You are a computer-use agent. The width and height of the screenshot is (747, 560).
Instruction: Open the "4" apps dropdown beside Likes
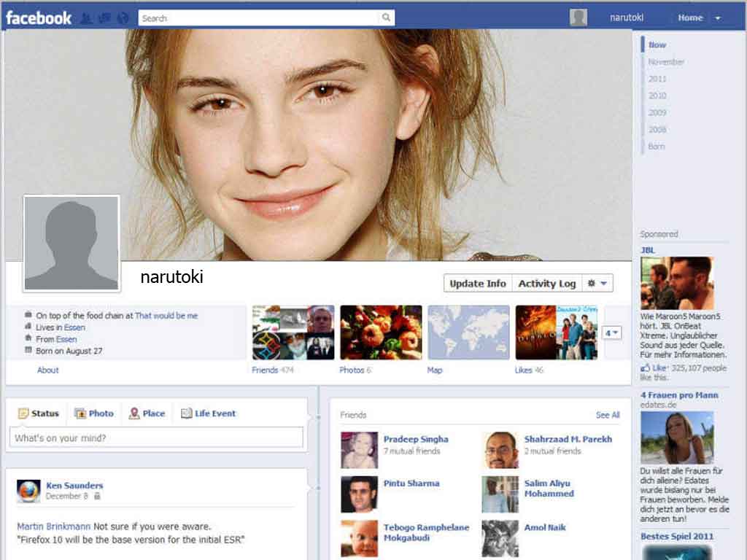(x=611, y=332)
